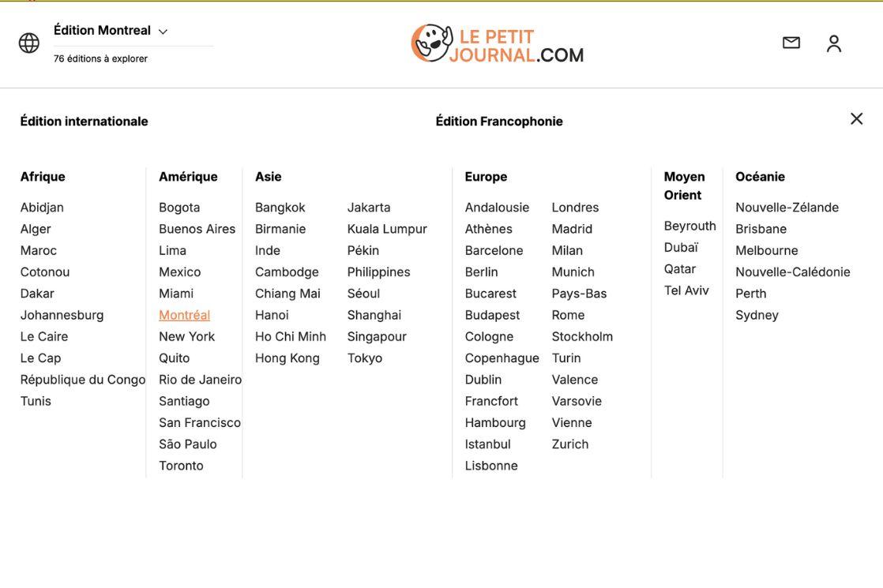Viewport: 883px width, 588px height.
Task: Click the Le Petit Journal logo
Action: (498, 44)
